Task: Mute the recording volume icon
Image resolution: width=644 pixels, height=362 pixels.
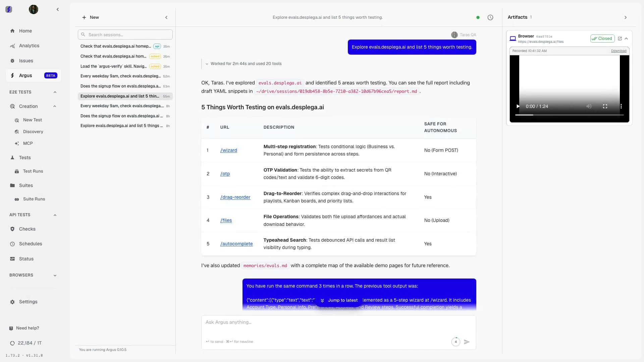Action: coord(589,106)
